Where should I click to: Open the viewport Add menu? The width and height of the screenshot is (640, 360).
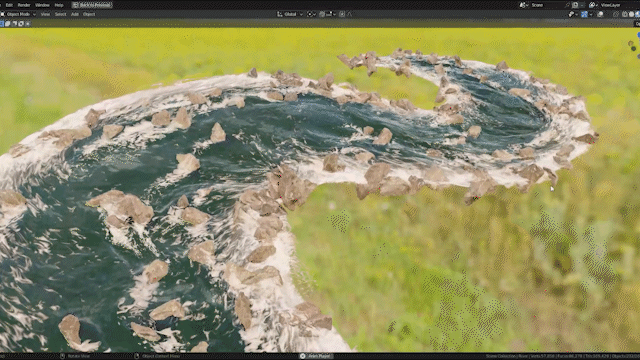[75, 14]
